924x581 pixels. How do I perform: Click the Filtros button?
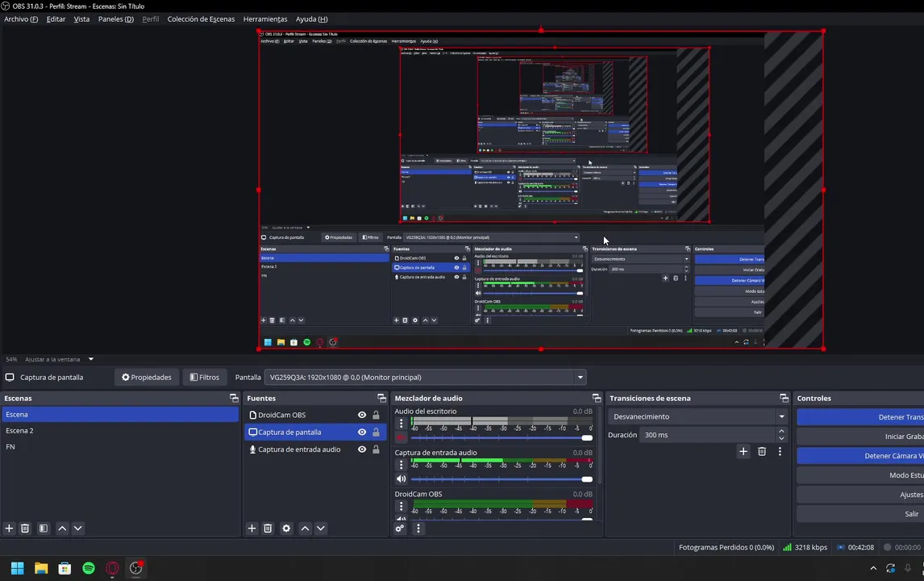tap(205, 378)
